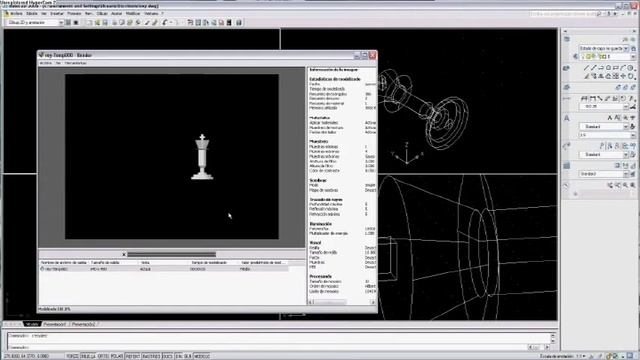Click the right arrow of info panel scrollbar
Image resolution: width=640 pixels, height=360 pixels.
(x=373, y=302)
